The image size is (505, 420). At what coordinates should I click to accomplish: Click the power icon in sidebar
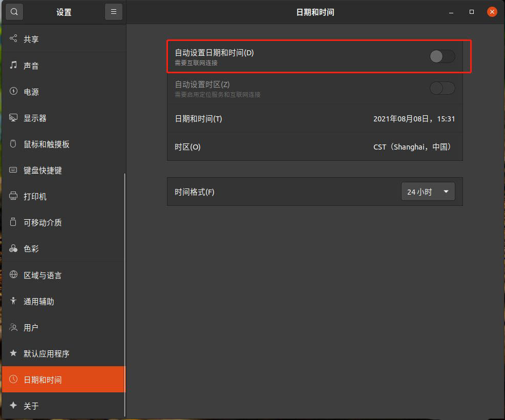[13, 92]
